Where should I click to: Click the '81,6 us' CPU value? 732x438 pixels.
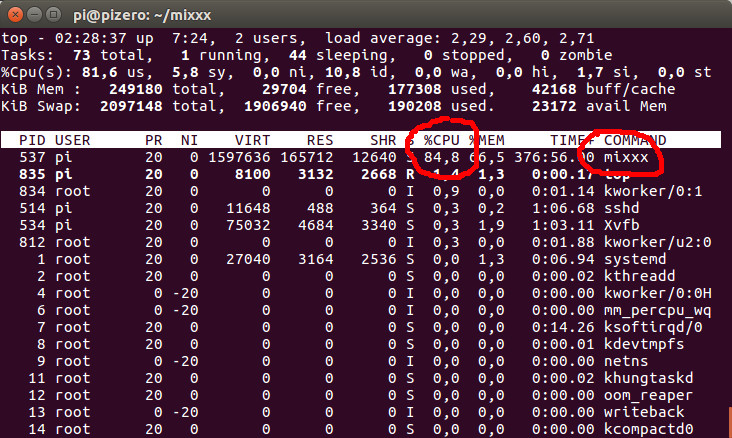[x=113, y=72]
